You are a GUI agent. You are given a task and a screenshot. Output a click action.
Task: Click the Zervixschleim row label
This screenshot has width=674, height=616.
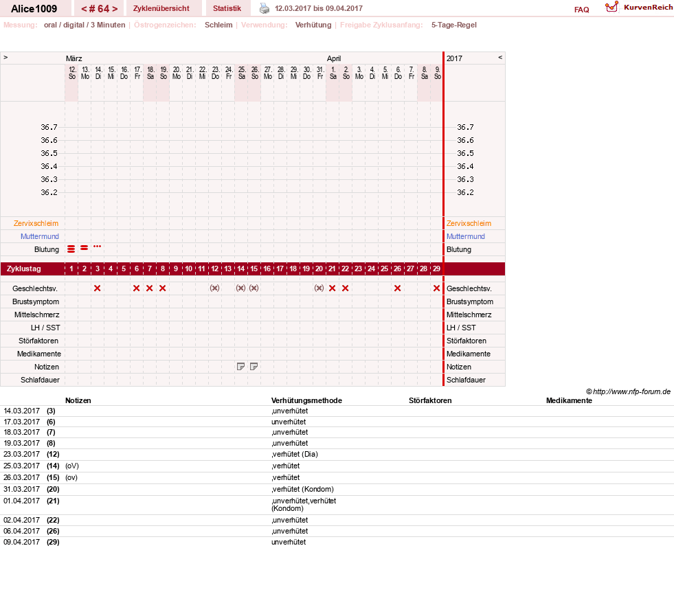click(x=36, y=223)
